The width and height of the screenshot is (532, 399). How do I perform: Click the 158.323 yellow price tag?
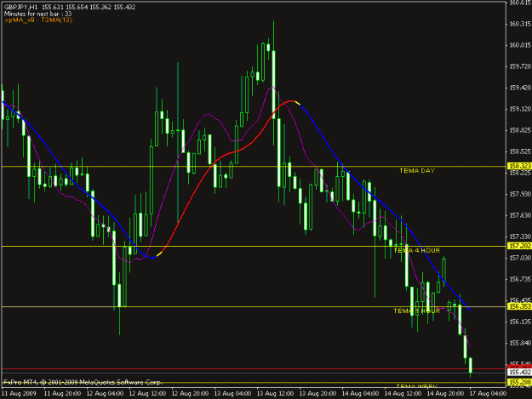(519, 166)
